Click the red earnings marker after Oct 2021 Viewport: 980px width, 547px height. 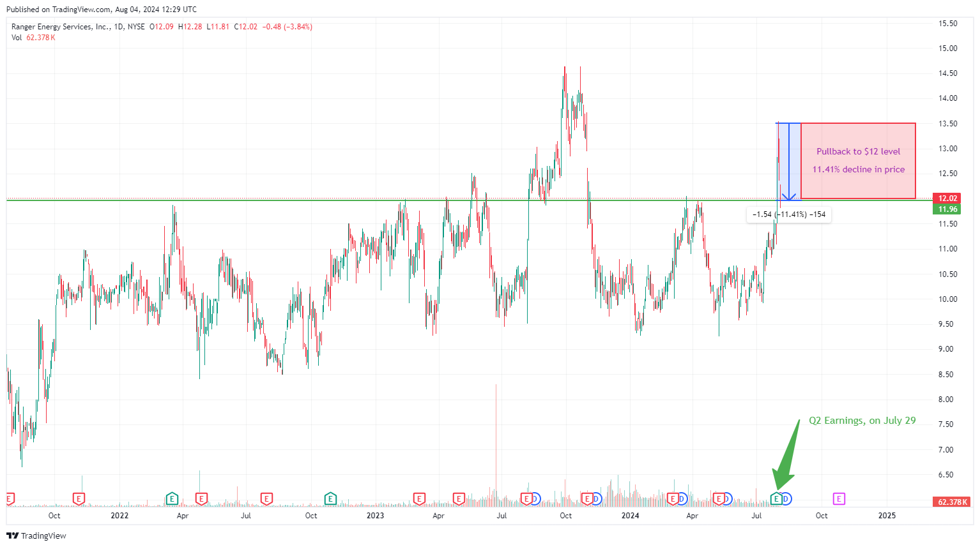(79, 498)
